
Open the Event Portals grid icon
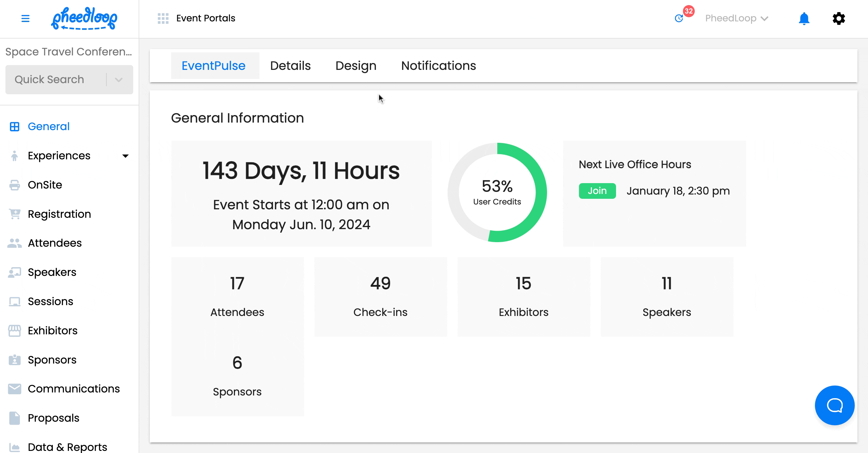tap(163, 19)
